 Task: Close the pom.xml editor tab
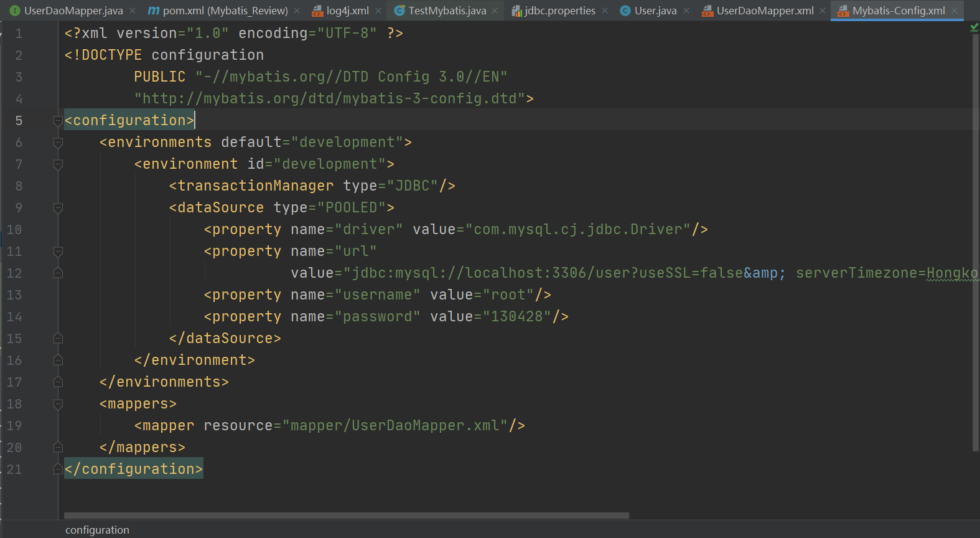[297, 11]
